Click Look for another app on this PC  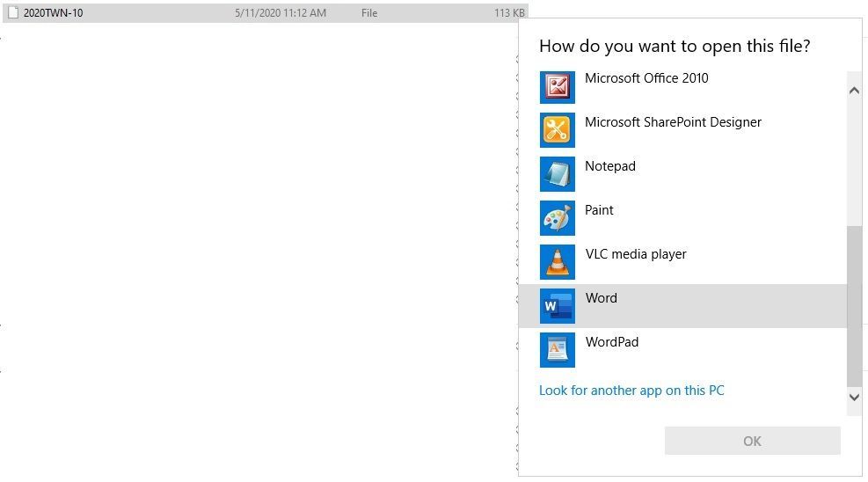(631, 391)
